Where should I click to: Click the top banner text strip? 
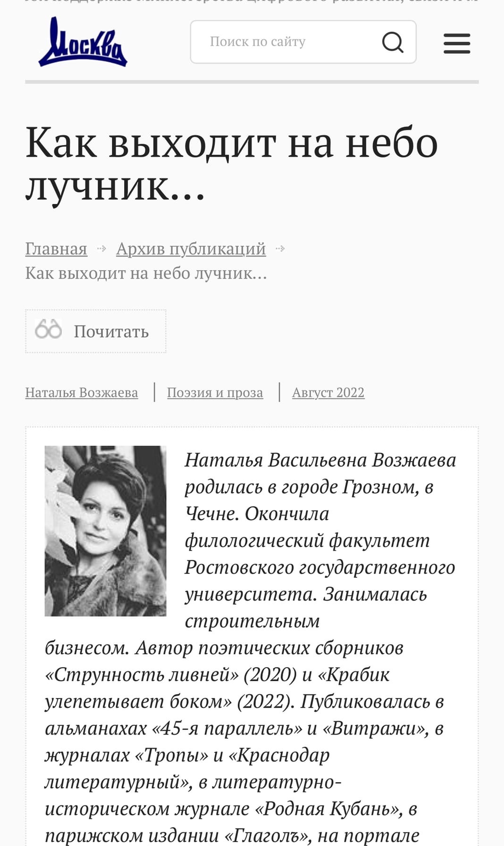252,2
